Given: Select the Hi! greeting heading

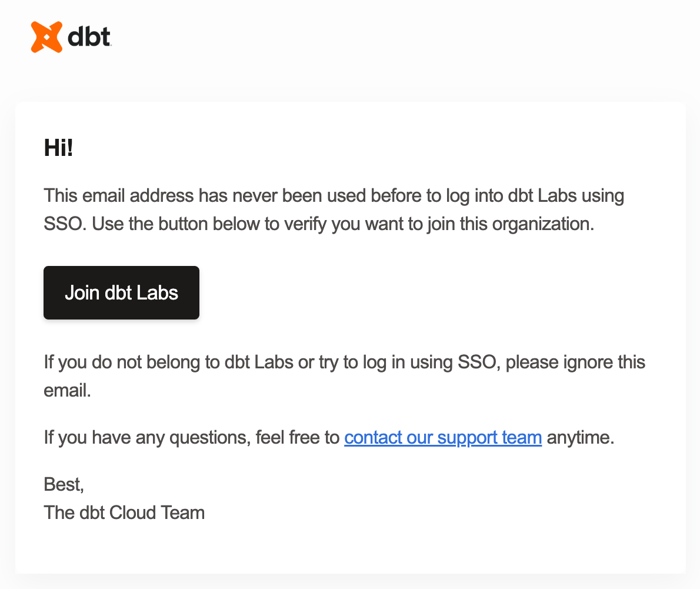Looking at the screenshot, I should coord(57,148).
